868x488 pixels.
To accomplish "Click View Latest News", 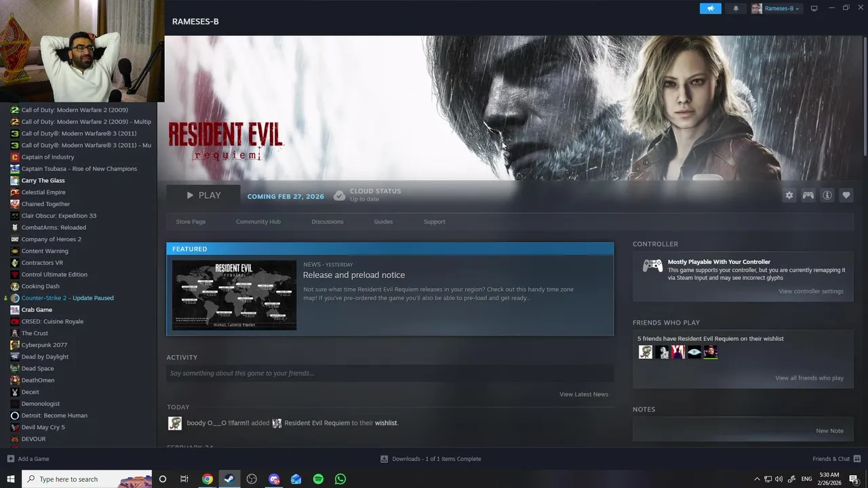I will (x=584, y=394).
